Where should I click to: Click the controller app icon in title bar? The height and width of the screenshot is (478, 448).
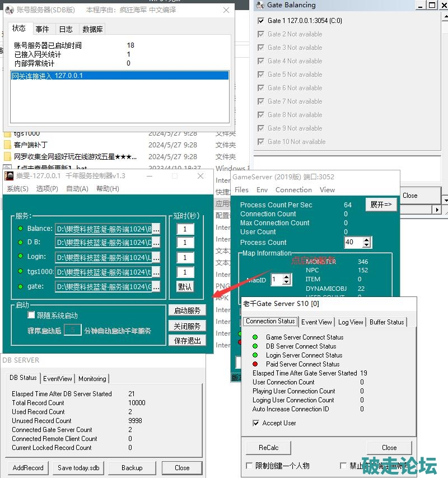pos(9,176)
